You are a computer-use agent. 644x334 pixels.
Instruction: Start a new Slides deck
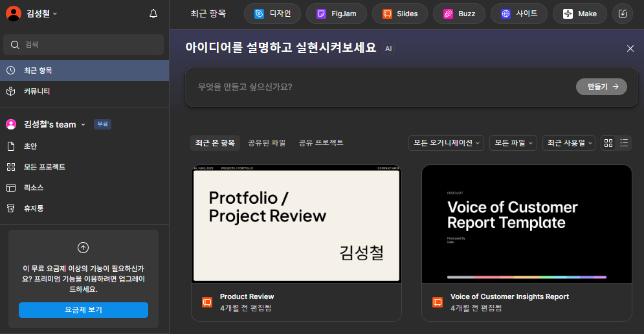(x=399, y=14)
